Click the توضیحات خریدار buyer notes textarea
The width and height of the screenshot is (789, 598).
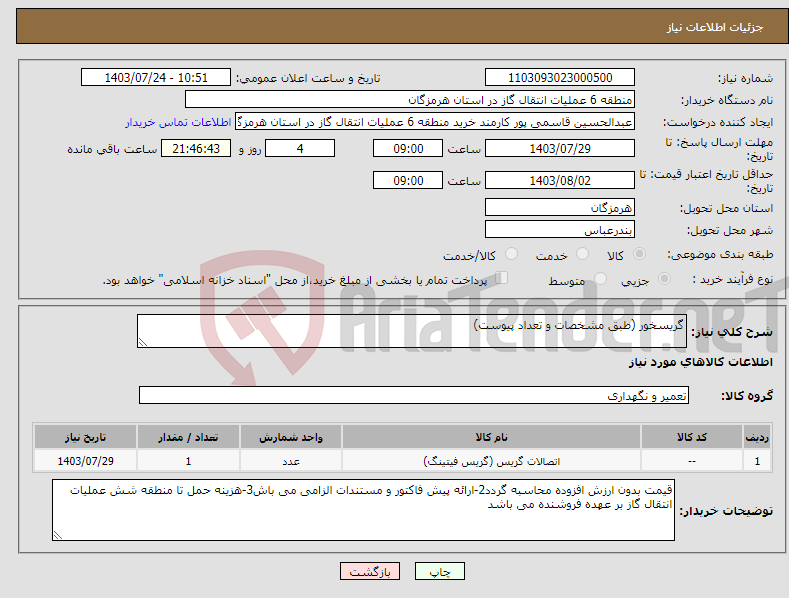tap(363, 510)
